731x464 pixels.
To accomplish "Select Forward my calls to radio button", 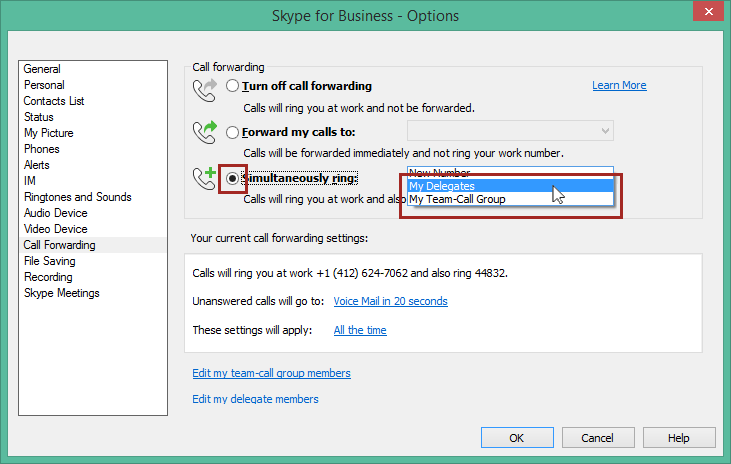I will [233, 132].
